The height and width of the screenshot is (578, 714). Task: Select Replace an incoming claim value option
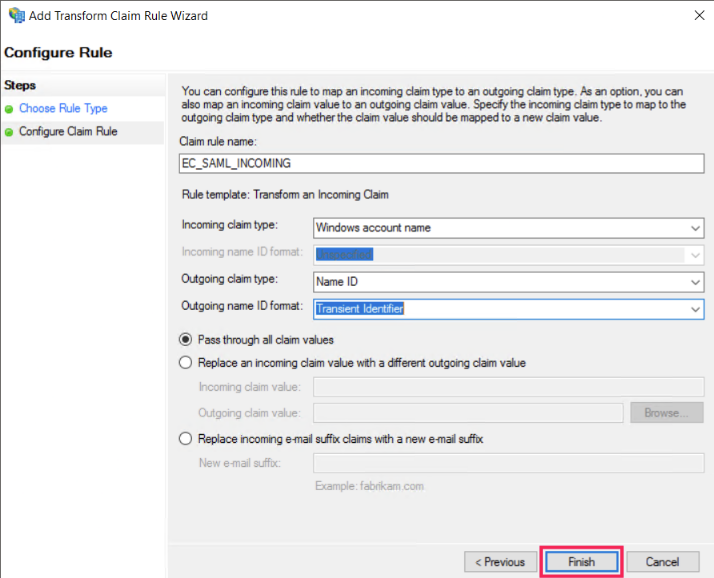pyautogui.click(x=185, y=363)
